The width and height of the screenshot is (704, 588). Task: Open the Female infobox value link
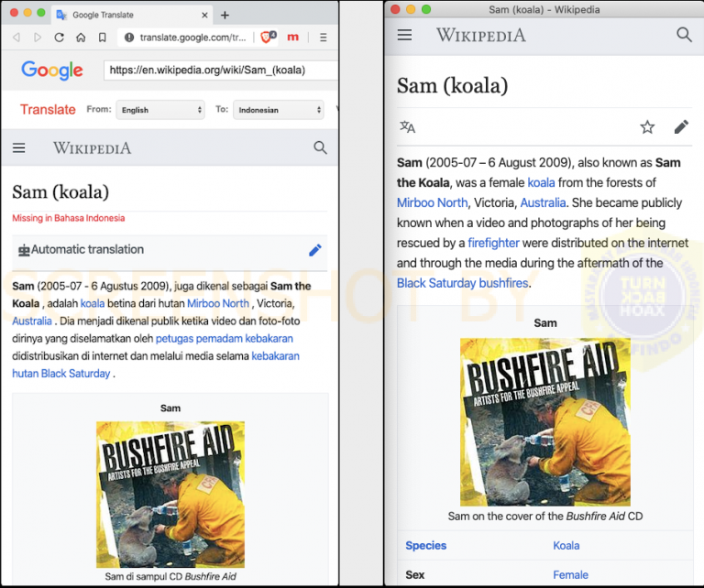(x=571, y=574)
